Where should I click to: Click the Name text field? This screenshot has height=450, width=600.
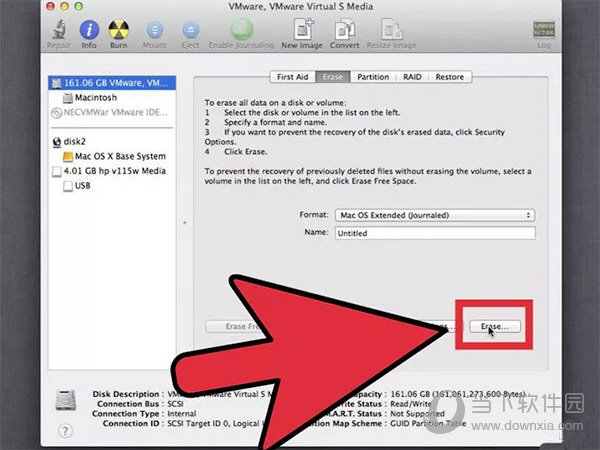click(434, 233)
